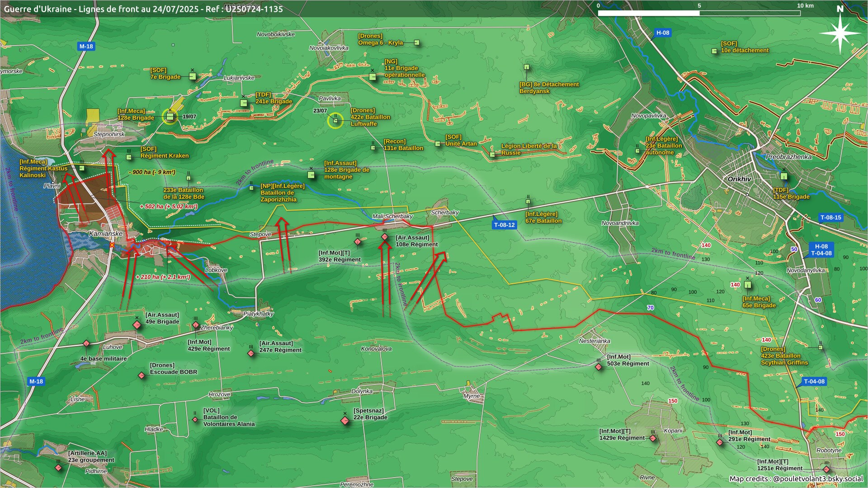Click the Lobkove village label
The image size is (868, 488).
click(216, 270)
